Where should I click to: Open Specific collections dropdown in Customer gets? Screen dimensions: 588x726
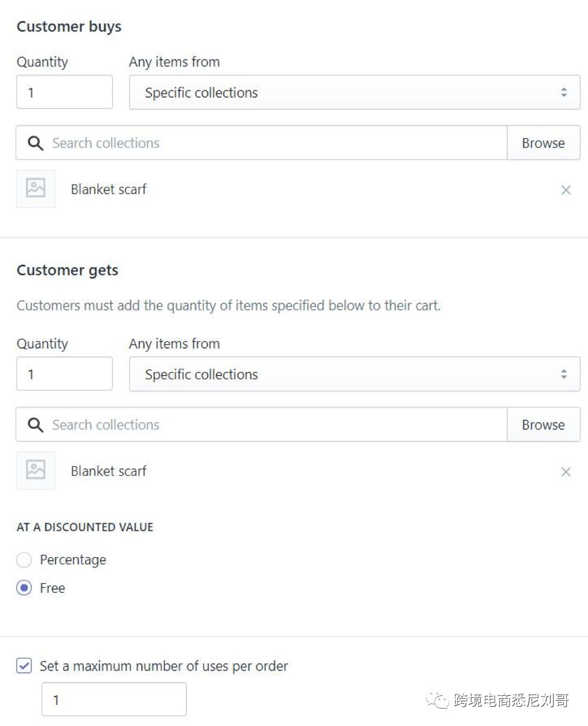click(355, 374)
